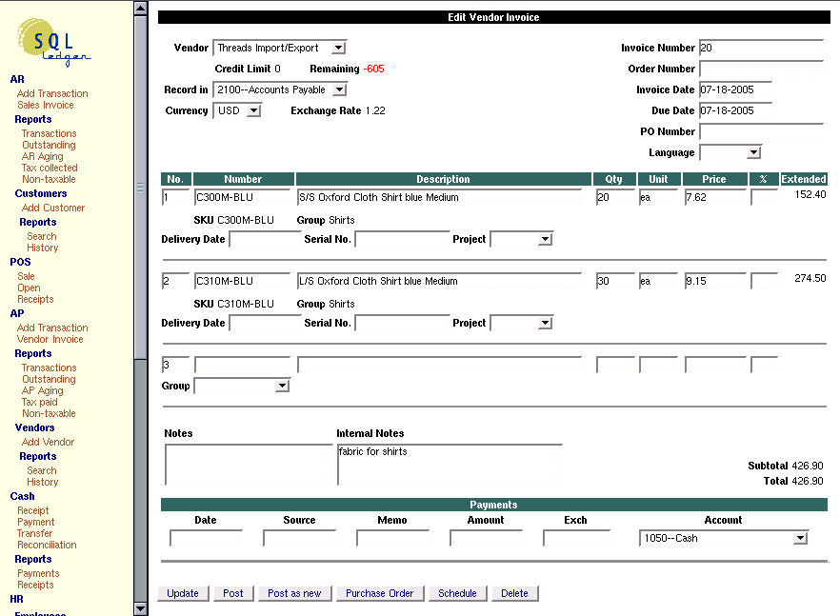This screenshot has height=616, width=840.
Task: Click the S/S Oxford Cloth Shirt description field
Action: [x=439, y=197]
